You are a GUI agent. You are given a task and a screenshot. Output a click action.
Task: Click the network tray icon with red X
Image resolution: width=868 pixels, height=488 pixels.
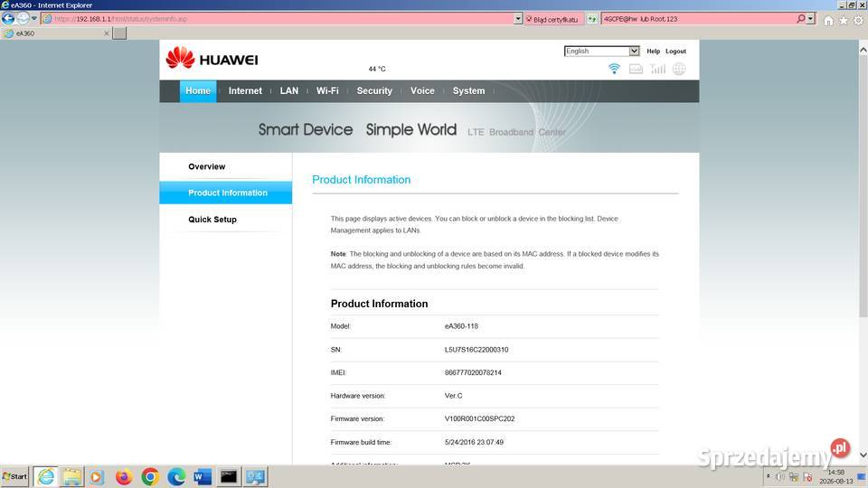[807, 476]
